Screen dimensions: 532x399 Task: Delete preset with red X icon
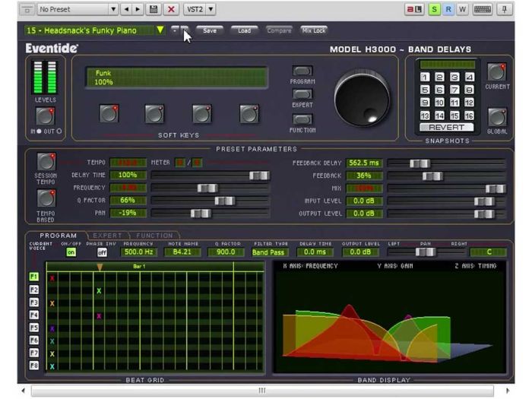(171, 9)
